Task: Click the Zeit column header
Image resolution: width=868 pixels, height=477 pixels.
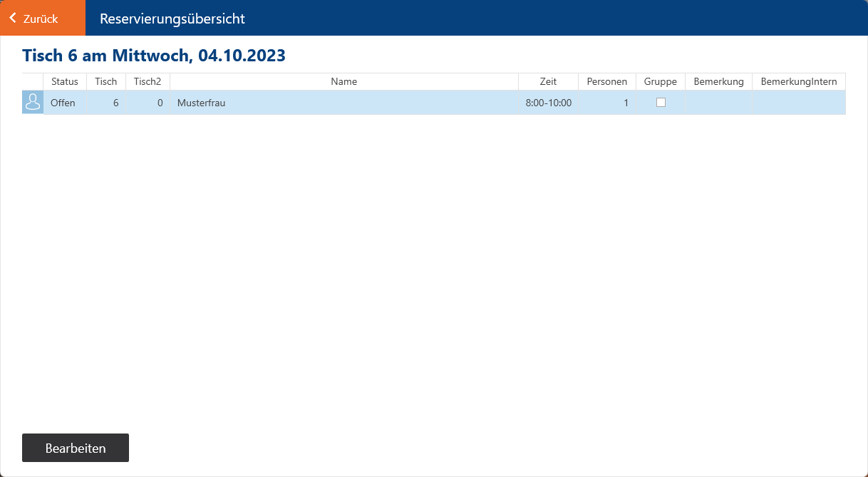Action: [548, 82]
